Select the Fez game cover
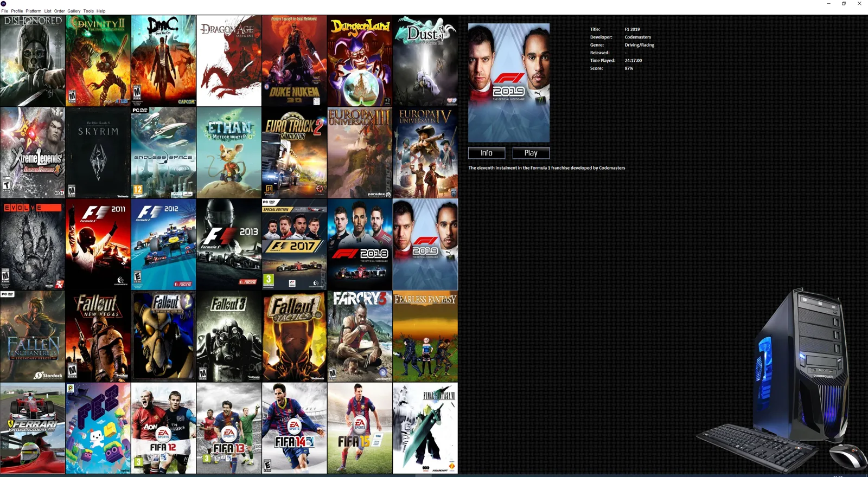 [x=98, y=428]
